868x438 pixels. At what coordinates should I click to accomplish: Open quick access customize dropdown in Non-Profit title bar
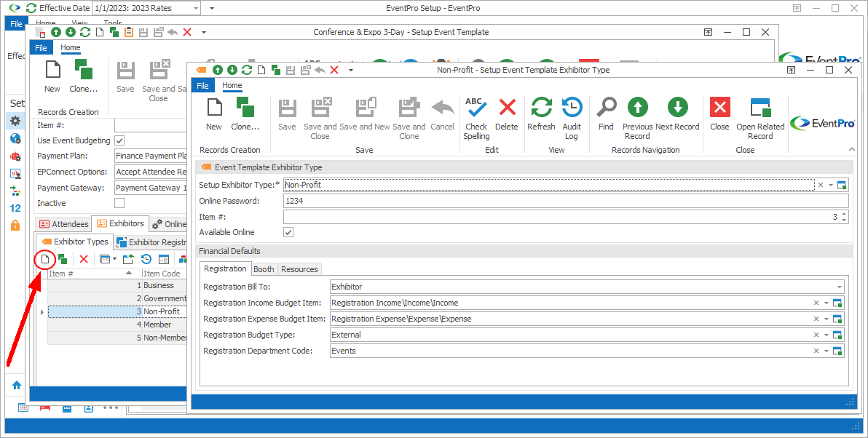[351, 71]
